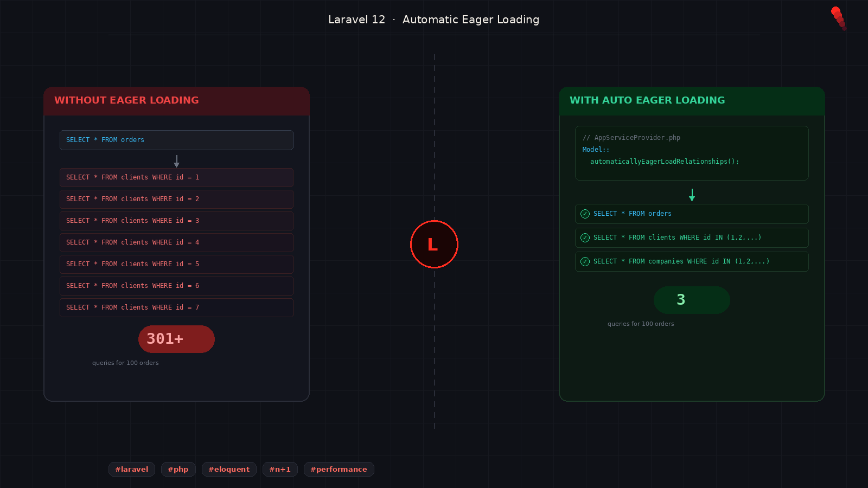Open the #performance tag

pos(339,469)
